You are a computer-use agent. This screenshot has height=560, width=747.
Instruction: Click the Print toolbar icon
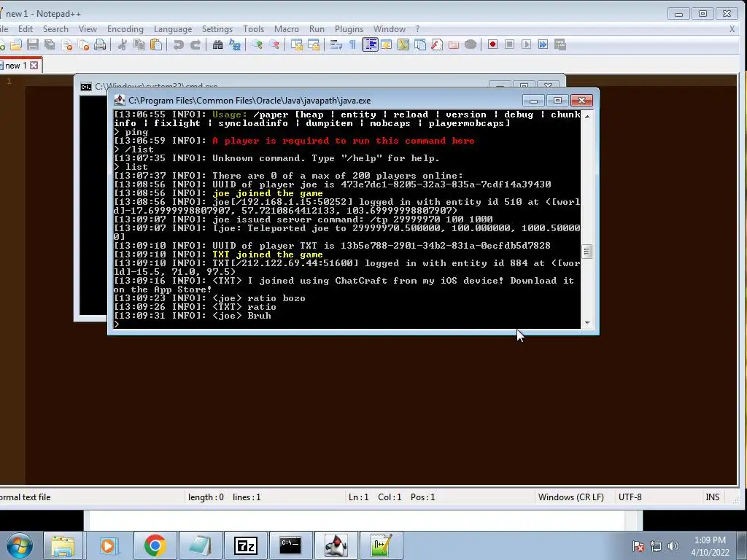click(100, 44)
